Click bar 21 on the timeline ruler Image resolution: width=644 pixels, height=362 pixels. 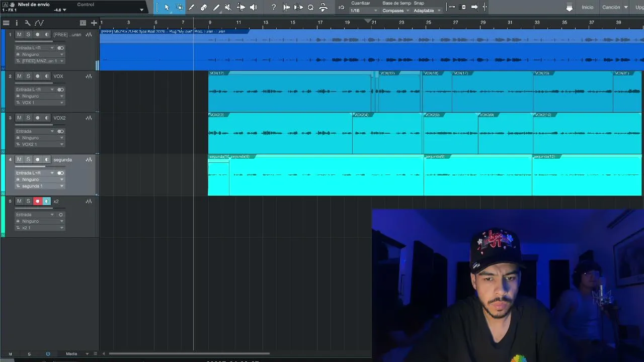click(x=374, y=22)
